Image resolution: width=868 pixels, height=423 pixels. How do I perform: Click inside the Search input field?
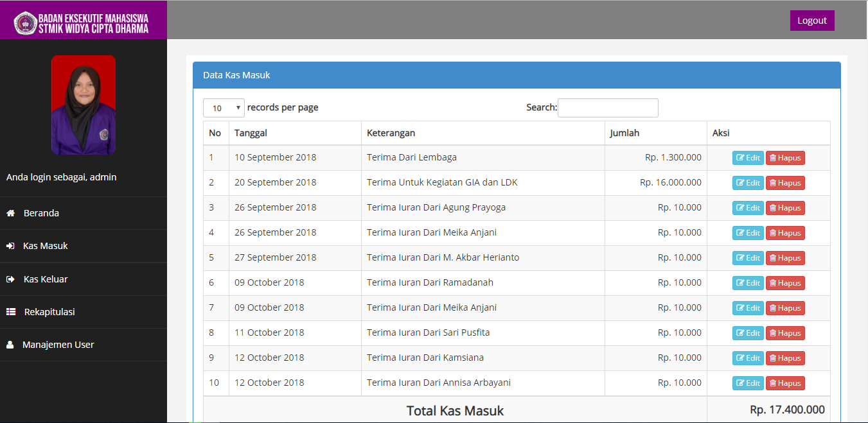[x=607, y=107]
